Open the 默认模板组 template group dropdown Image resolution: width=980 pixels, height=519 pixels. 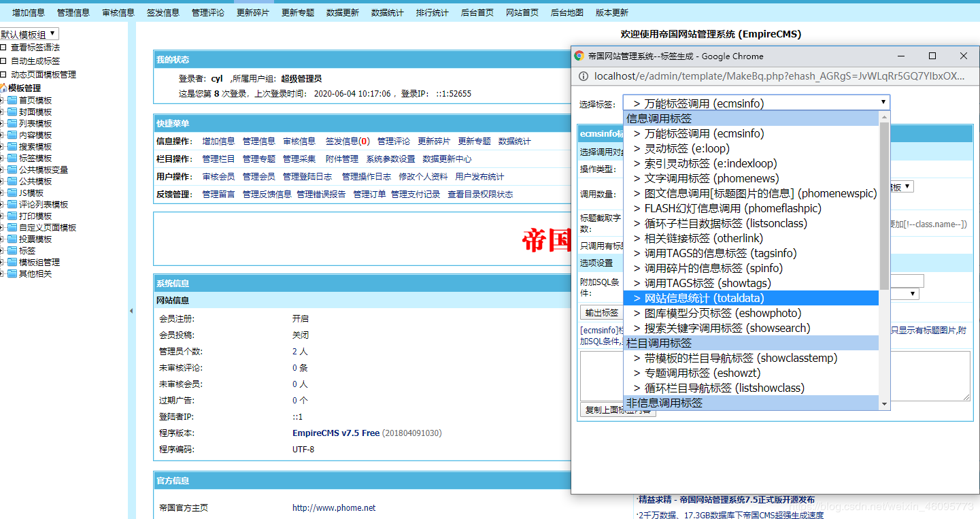pos(29,33)
